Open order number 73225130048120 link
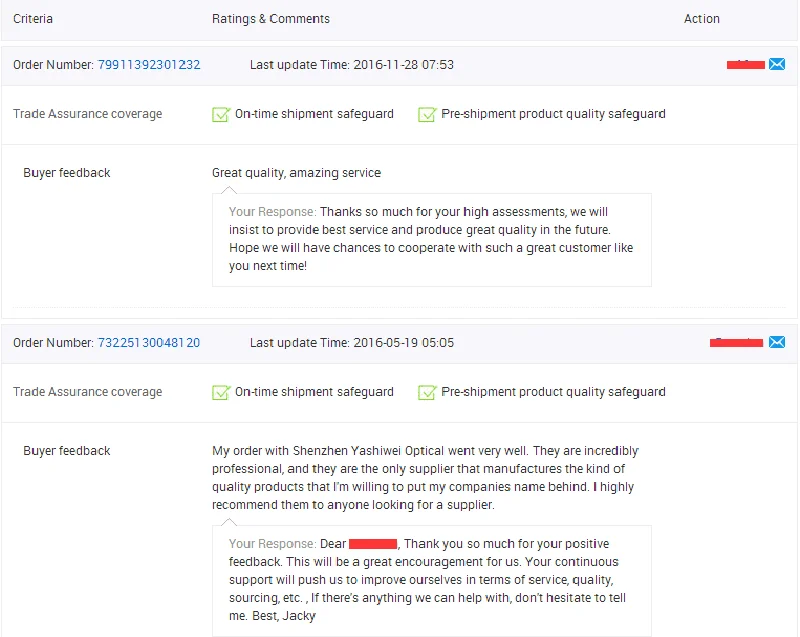This screenshot has width=800, height=637. point(149,343)
